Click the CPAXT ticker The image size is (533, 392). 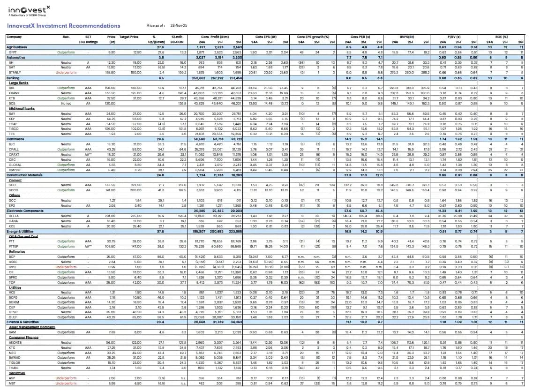(x=14, y=154)
